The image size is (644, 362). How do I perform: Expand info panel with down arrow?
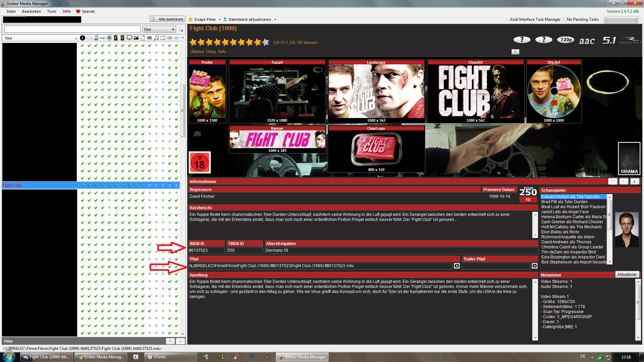[635, 181]
